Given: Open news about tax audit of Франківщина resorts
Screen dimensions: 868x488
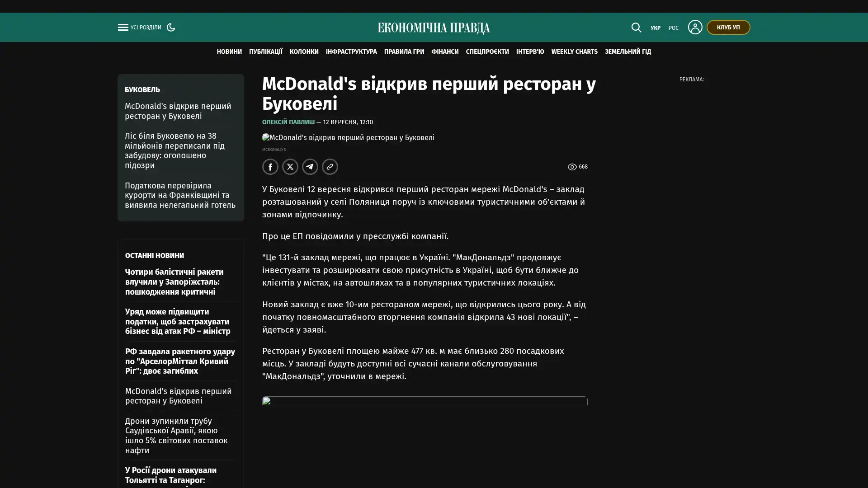Looking at the screenshot, I should (x=180, y=195).
